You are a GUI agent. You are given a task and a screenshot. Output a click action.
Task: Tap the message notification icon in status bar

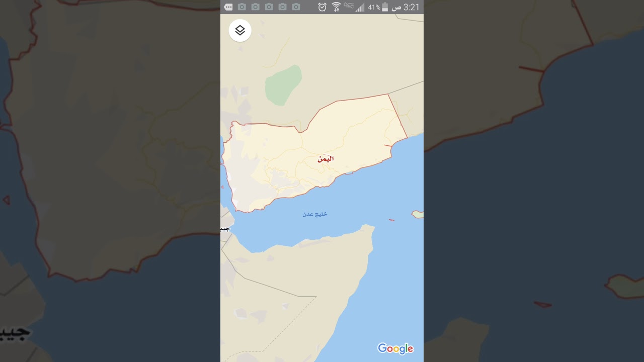click(x=228, y=7)
